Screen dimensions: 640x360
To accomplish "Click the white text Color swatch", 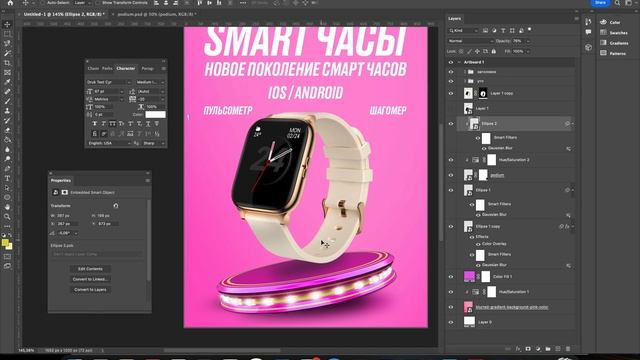I will coord(156,115).
